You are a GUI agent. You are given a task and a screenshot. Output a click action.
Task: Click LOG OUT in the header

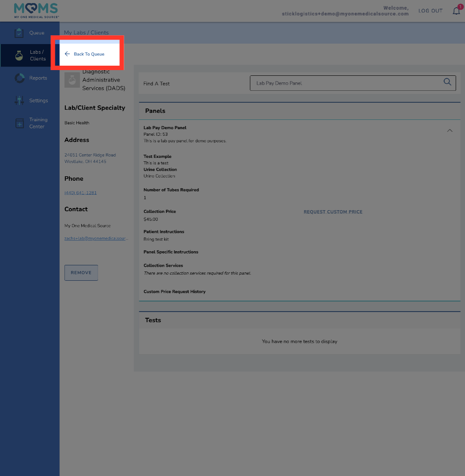(430, 11)
